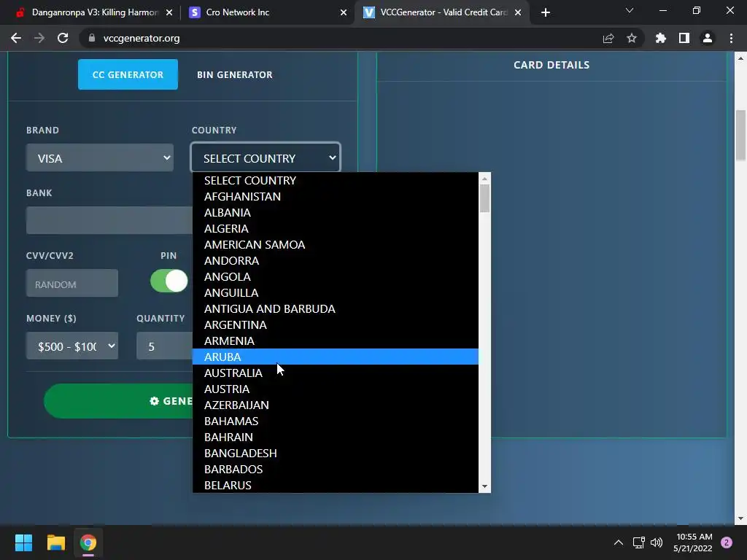Choose SELECT COUNTRY option in the list
The height and width of the screenshot is (560, 747).
pyautogui.click(x=335, y=181)
